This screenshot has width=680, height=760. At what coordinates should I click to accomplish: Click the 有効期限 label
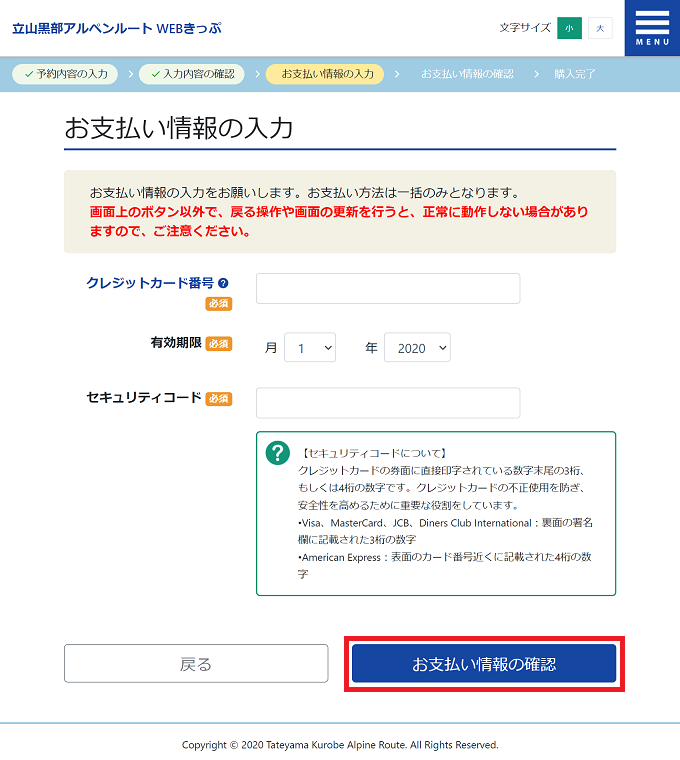click(x=175, y=343)
